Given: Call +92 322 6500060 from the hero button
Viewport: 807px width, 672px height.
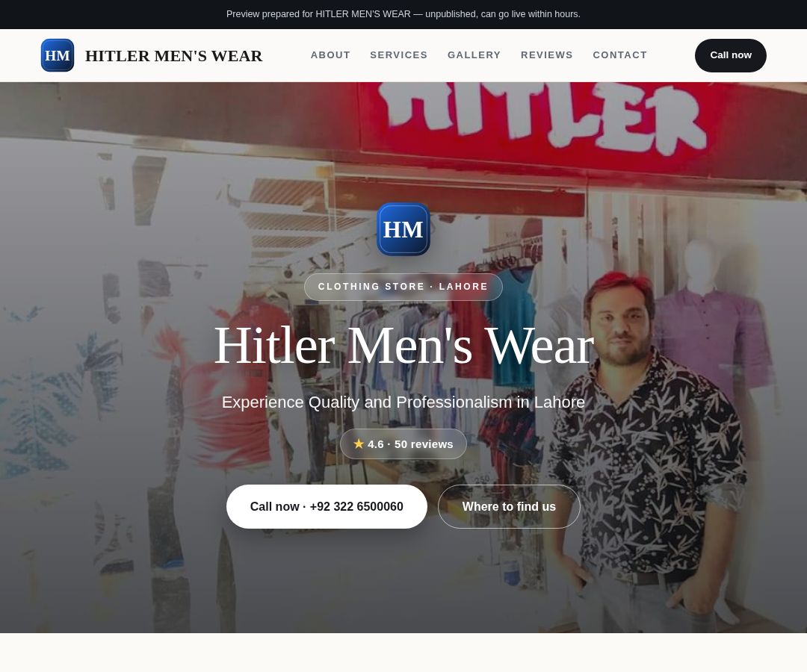Looking at the screenshot, I should tap(327, 506).
